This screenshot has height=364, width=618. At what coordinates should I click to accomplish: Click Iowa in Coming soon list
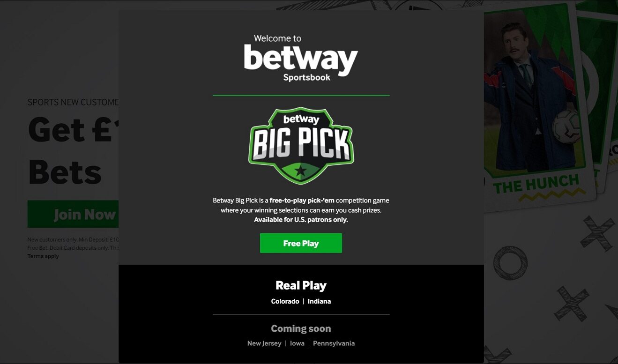(x=297, y=343)
